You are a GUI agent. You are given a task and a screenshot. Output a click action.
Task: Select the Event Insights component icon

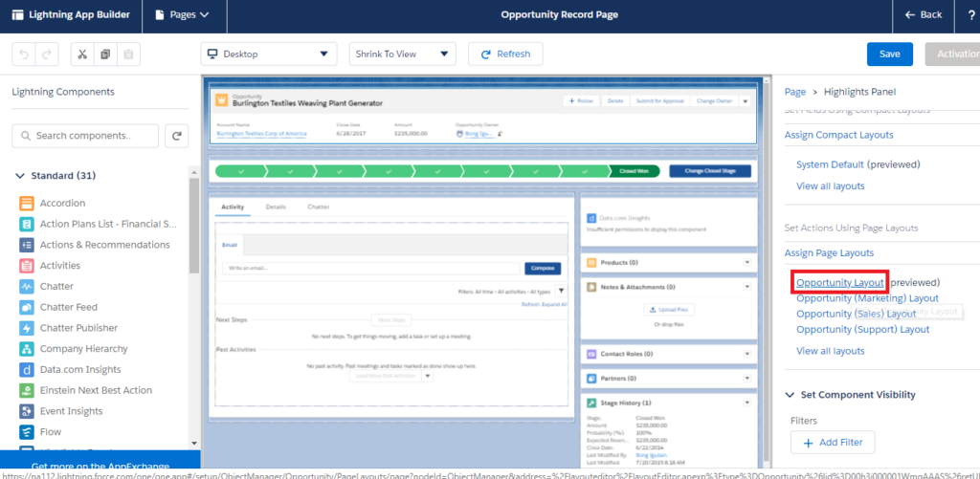[26, 411]
